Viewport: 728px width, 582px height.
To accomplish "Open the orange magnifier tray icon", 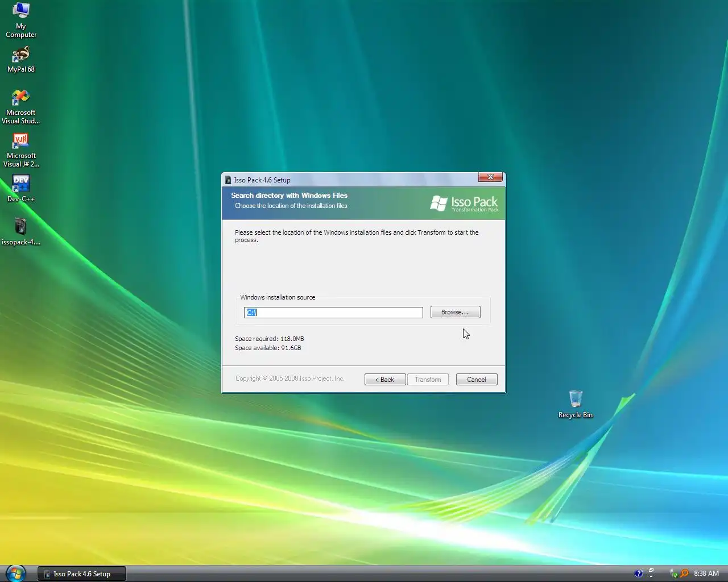I will coord(685,573).
